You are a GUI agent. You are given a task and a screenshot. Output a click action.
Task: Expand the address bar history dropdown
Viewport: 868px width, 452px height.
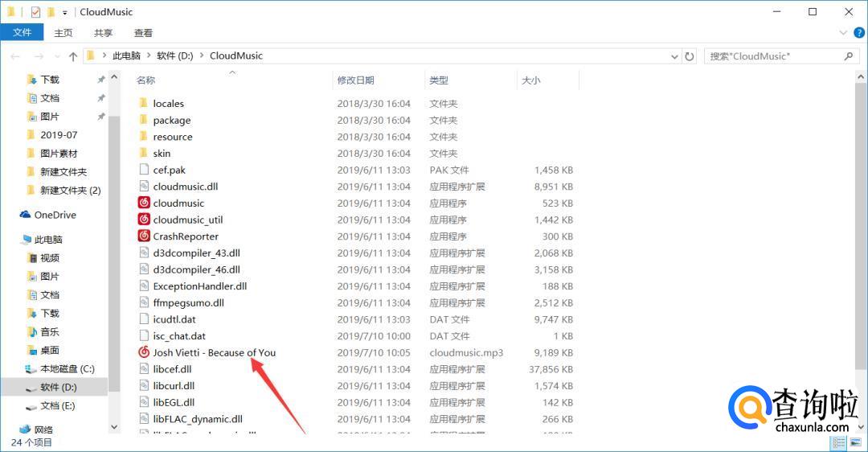[x=674, y=56]
